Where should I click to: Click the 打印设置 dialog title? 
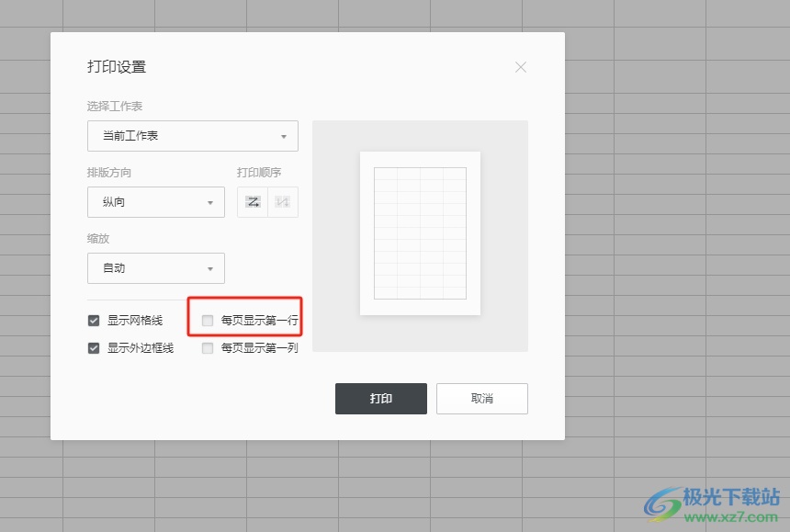tap(117, 66)
